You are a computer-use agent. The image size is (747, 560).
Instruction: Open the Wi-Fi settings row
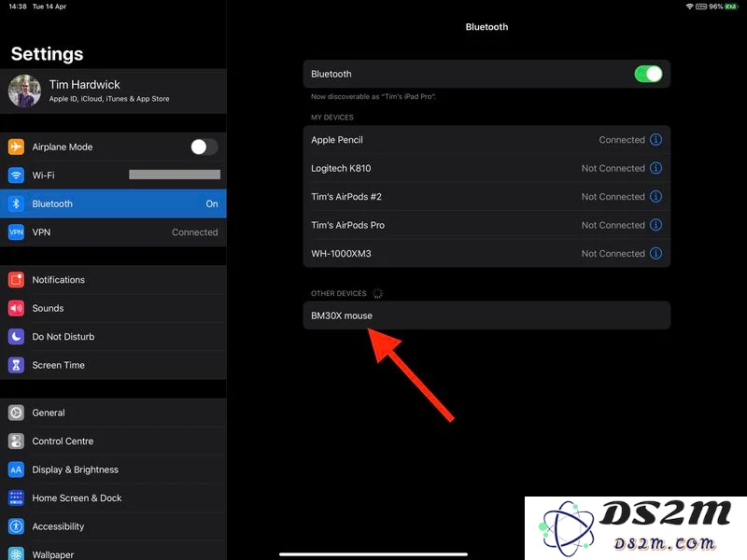tap(113, 175)
